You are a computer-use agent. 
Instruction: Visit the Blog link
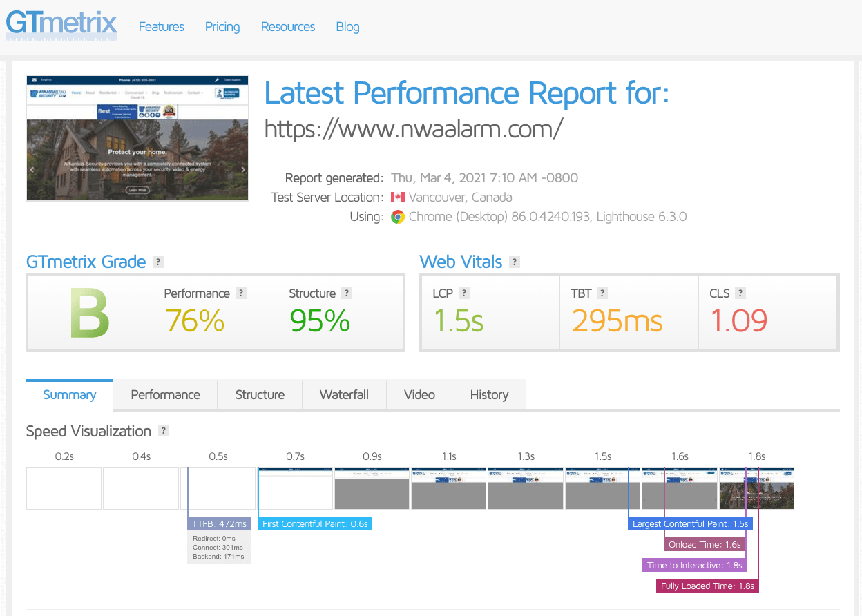[347, 27]
